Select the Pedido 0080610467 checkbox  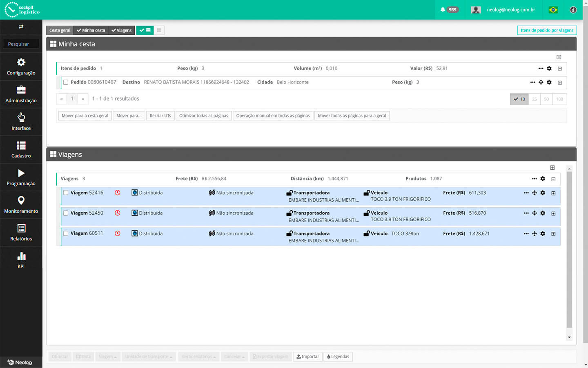tap(66, 82)
